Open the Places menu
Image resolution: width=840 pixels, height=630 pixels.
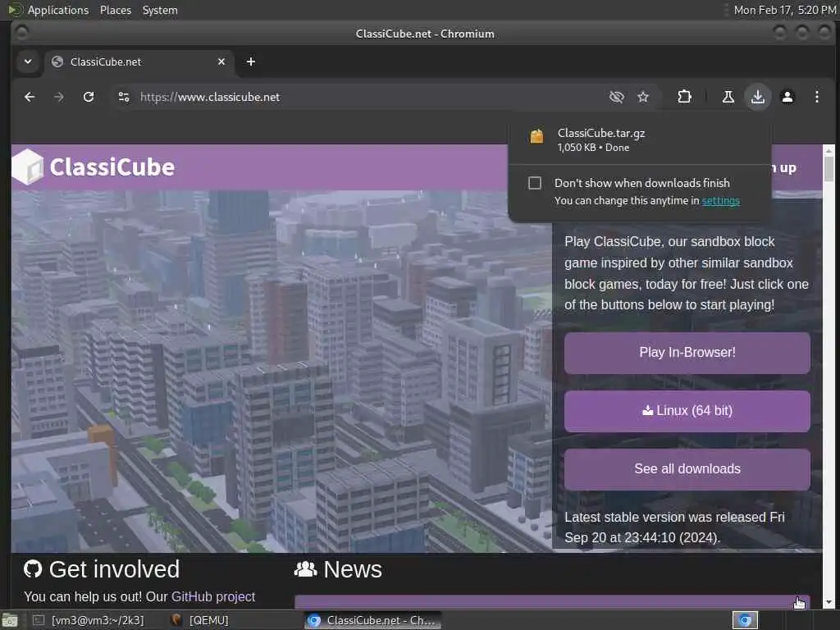coord(115,10)
